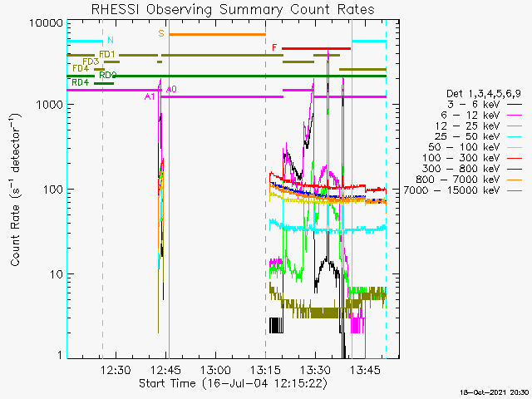
Task: Click the 'Start Time (16-Jul-04 12:15:22)' axis title
Action: point(234,383)
